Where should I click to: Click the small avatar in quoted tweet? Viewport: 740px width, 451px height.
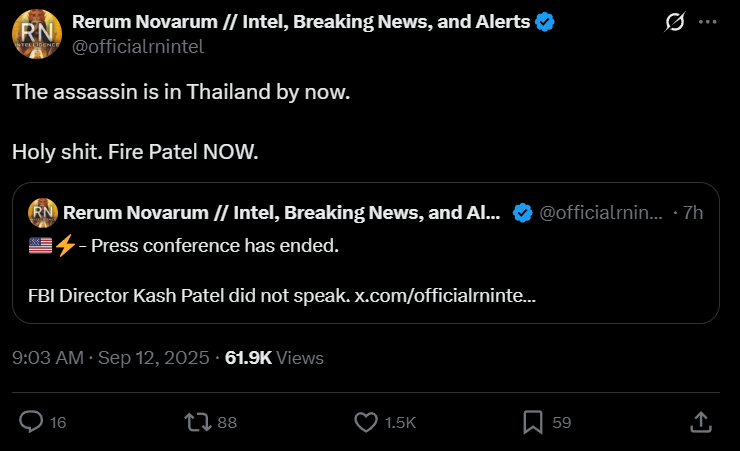click(42, 212)
